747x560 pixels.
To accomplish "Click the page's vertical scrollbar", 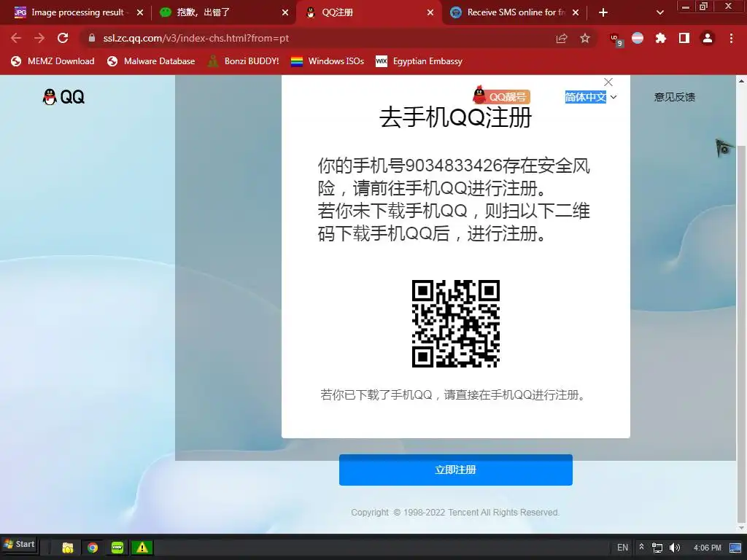I will pos(741,333).
